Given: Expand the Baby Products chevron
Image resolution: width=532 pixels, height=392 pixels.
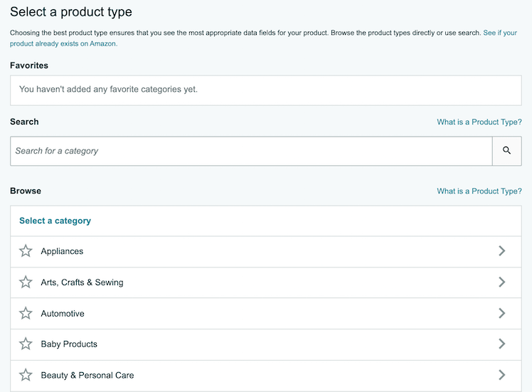Looking at the screenshot, I should 501,344.
